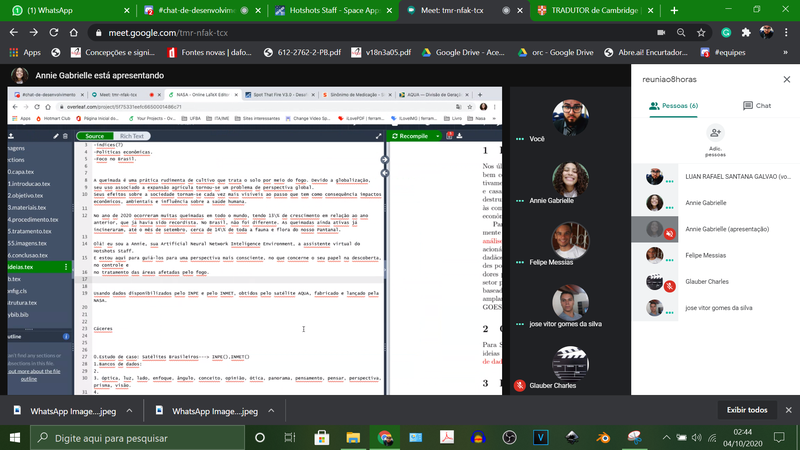800x450 pixels.
Task: Open the Windows Start menu
Action: pos(15,438)
